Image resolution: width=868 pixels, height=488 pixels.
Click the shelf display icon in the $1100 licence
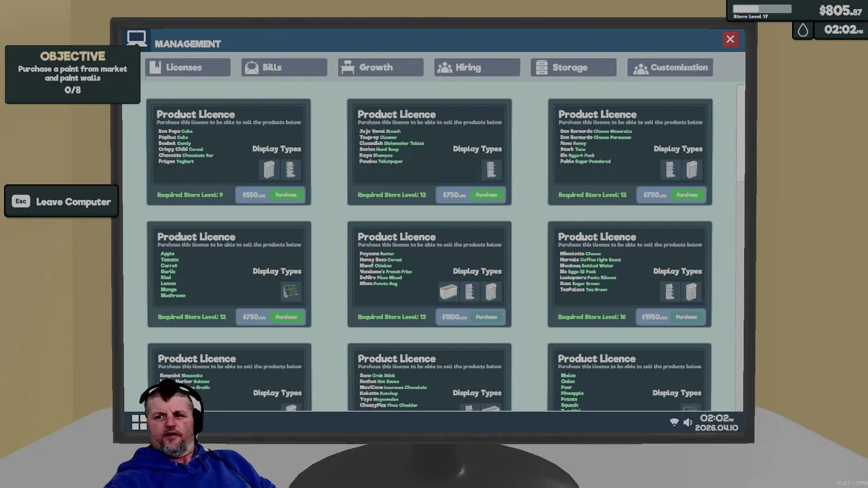(470, 291)
